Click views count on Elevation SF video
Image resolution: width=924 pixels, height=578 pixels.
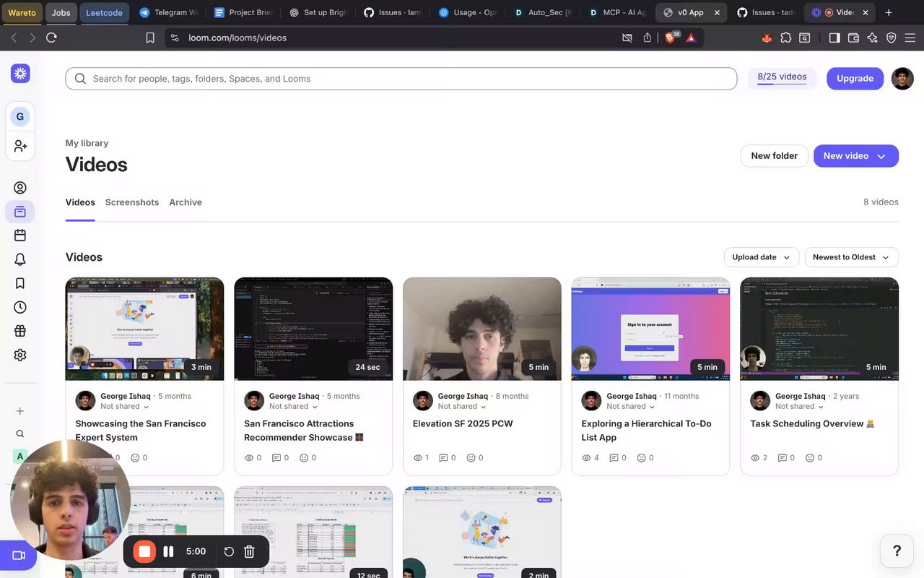tap(421, 458)
